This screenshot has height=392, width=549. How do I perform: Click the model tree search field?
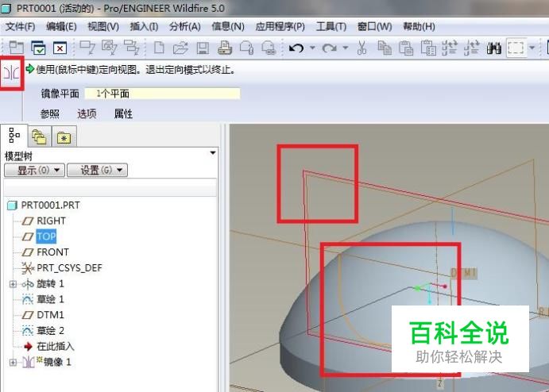(110, 188)
